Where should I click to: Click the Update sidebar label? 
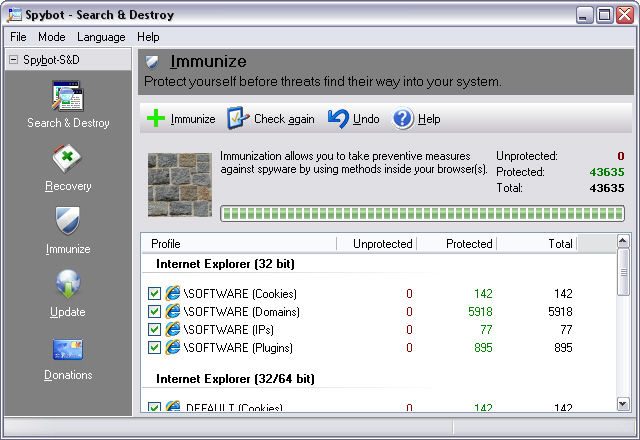pos(68,312)
